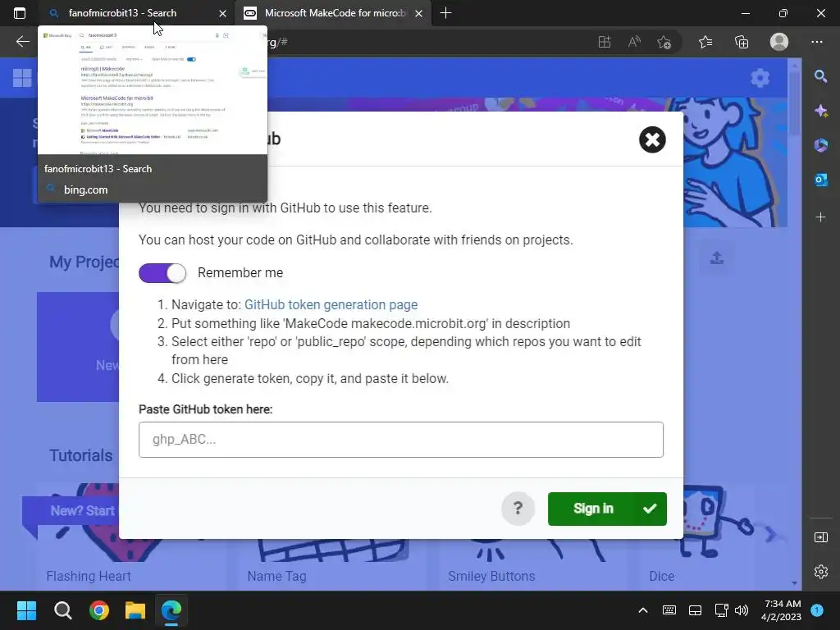
Task: Click the touch keyboard tray icon
Action: pos(669,610)
